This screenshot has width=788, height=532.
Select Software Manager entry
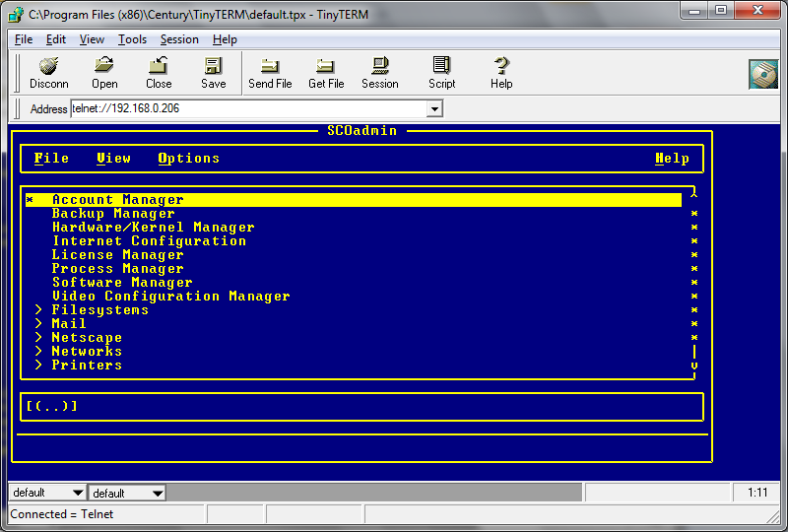122,282
